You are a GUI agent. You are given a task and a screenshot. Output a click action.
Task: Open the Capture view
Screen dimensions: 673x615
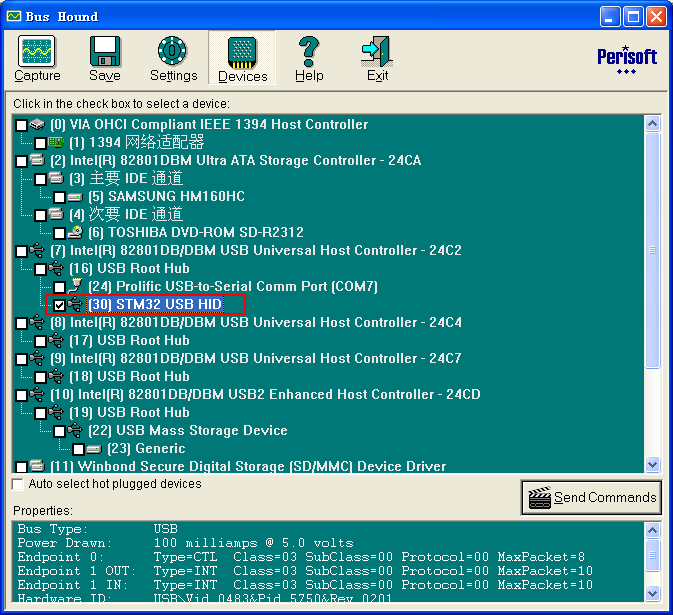point(37,58)
